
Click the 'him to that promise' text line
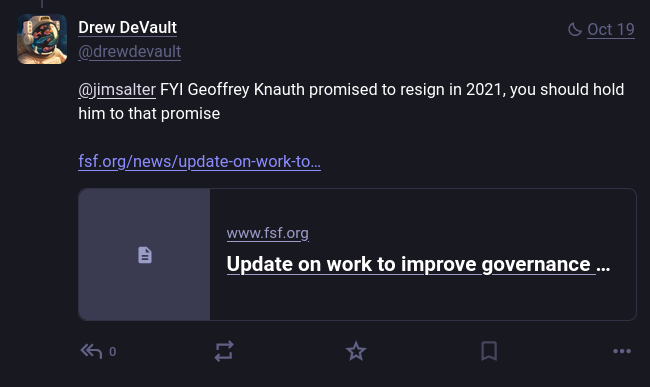149,114
